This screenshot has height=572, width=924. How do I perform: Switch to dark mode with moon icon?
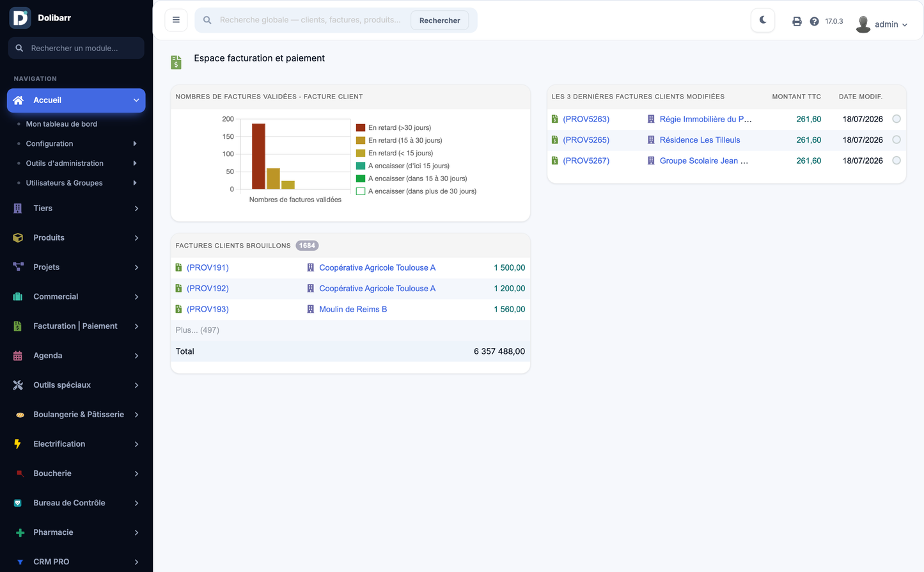(x=763, y=20)
